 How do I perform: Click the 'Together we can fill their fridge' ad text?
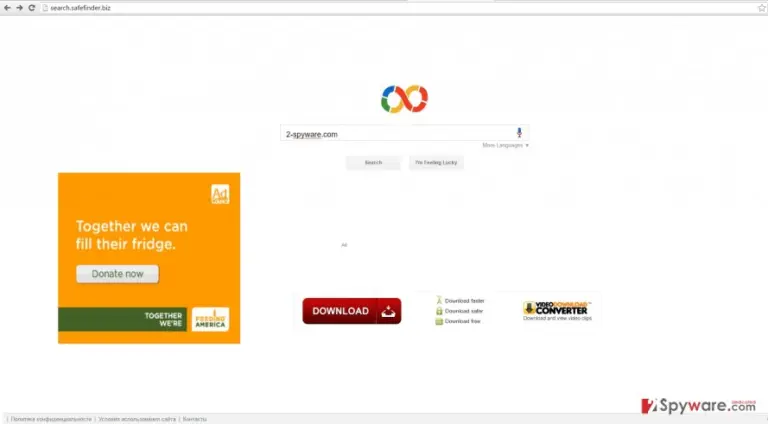pyautogui.click(x=132, y=235)
